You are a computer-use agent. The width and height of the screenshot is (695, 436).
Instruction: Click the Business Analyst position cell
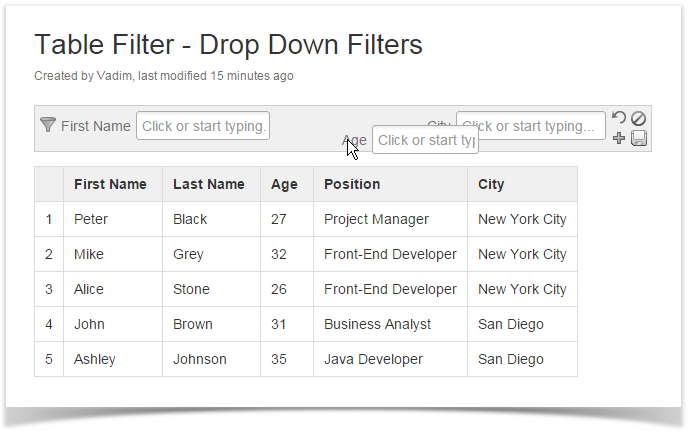377,324
